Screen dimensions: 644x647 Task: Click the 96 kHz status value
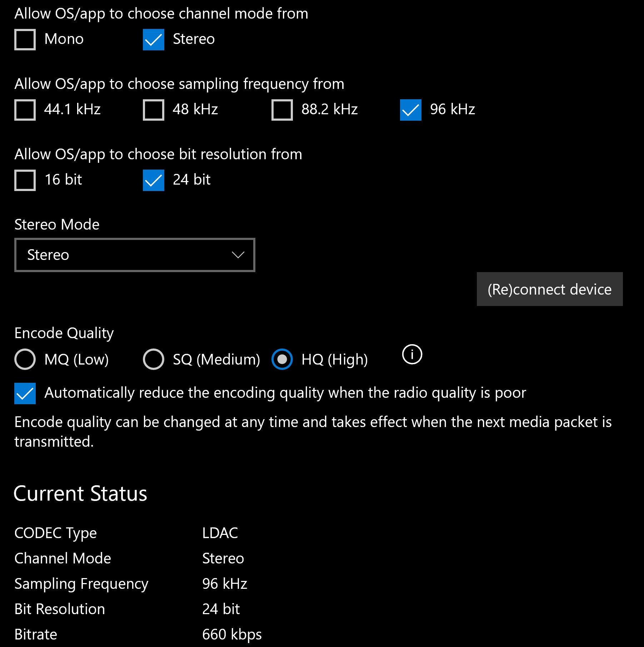coord(225,584)
